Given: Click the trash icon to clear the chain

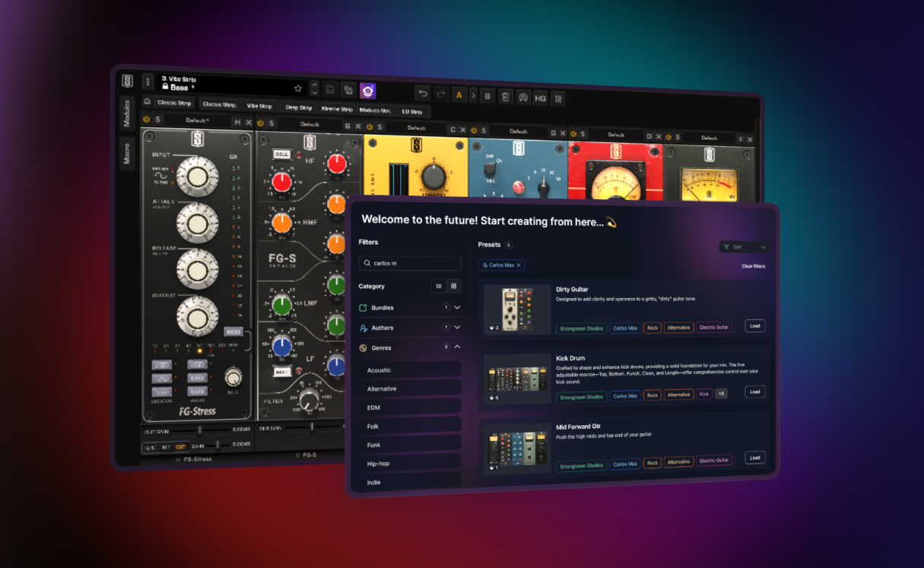Looking at the screenshot, I should pos(505,97).
